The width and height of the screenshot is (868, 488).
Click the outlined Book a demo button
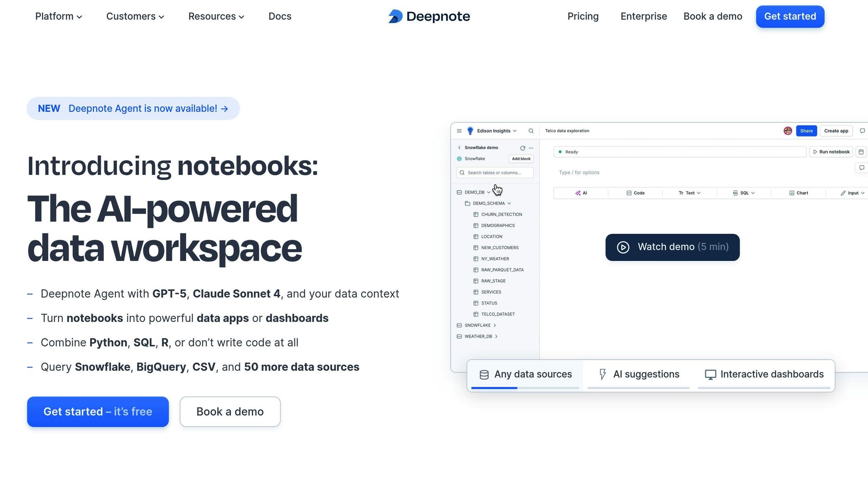click(x=230, y=412)
